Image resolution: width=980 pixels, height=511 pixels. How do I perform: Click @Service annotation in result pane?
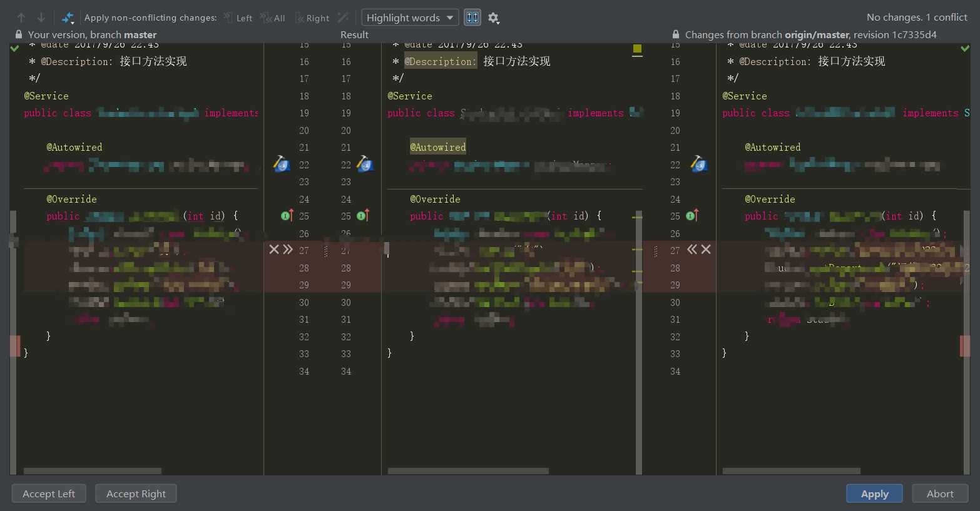click(410, 96)
